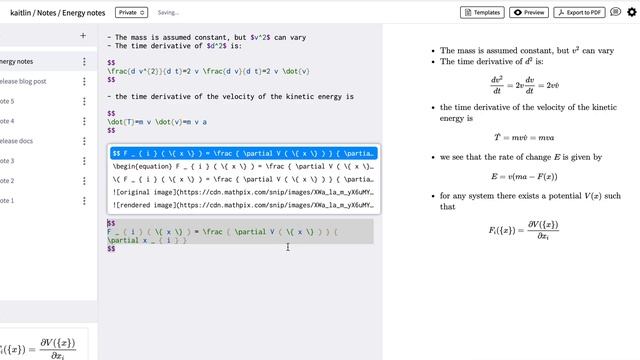
Task: Open options menu for Note 3
Action: (x=84, y=161)
